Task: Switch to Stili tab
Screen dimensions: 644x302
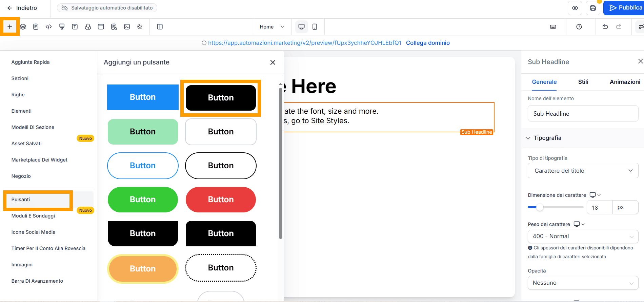Action: coord(583,82)
